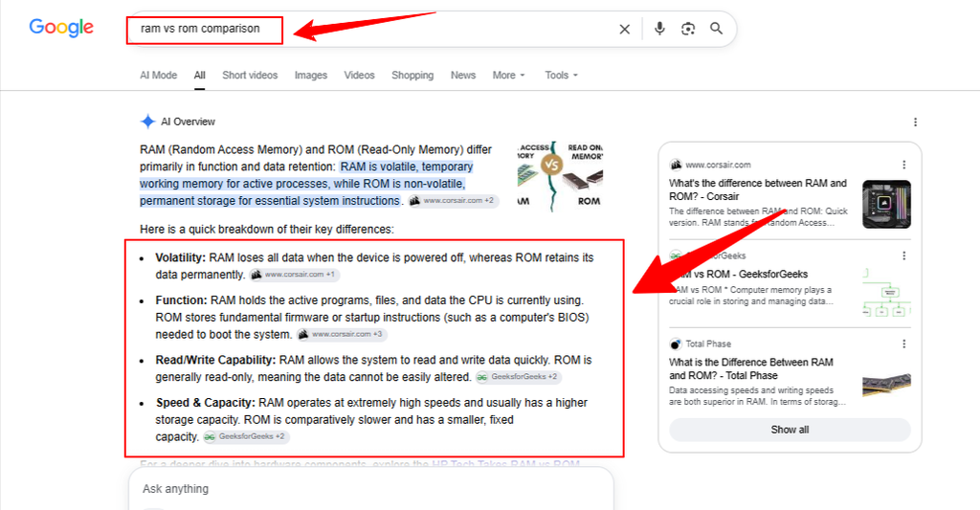
Task: Click the Function bullet heading
Action: (181, 300)
